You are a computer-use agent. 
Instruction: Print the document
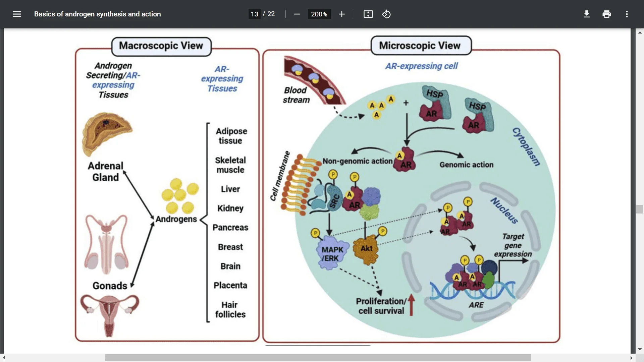coord(606,14)
